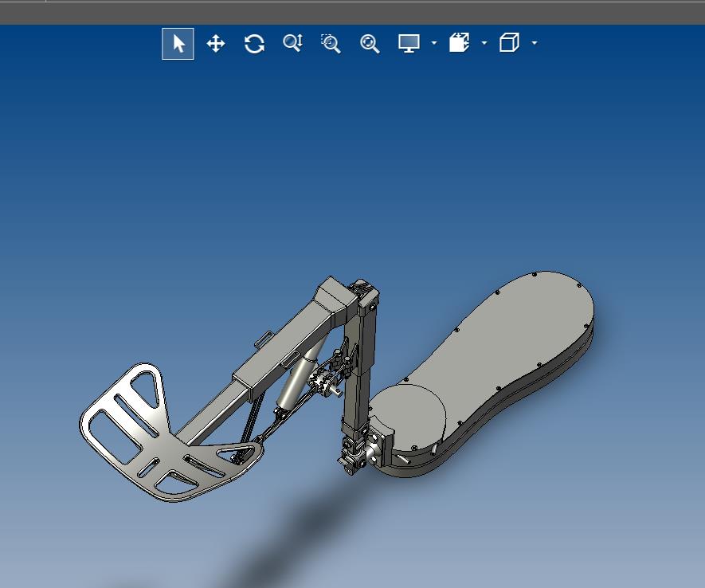Click the view orientation cube icon

coord(509,43)
